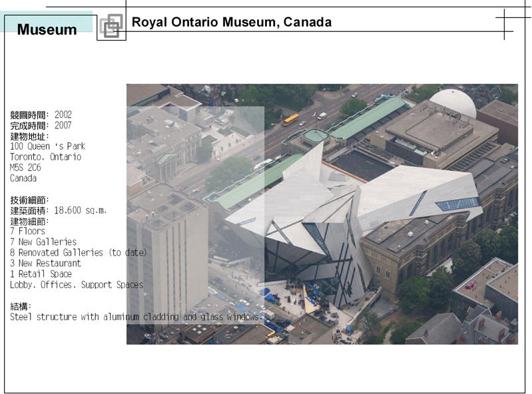Select the 競圖時間: 2002 text line
This screenshot has height=394, width=532.
(x=41, y=114)
